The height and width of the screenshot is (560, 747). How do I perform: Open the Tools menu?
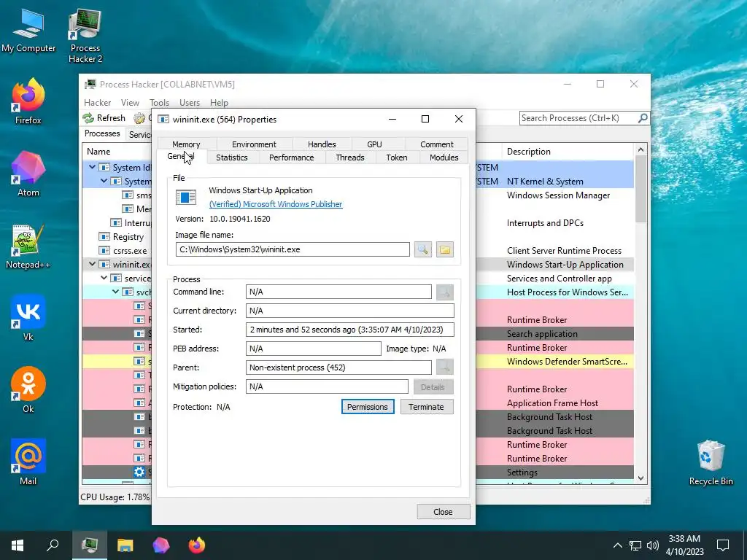point(160,103)
